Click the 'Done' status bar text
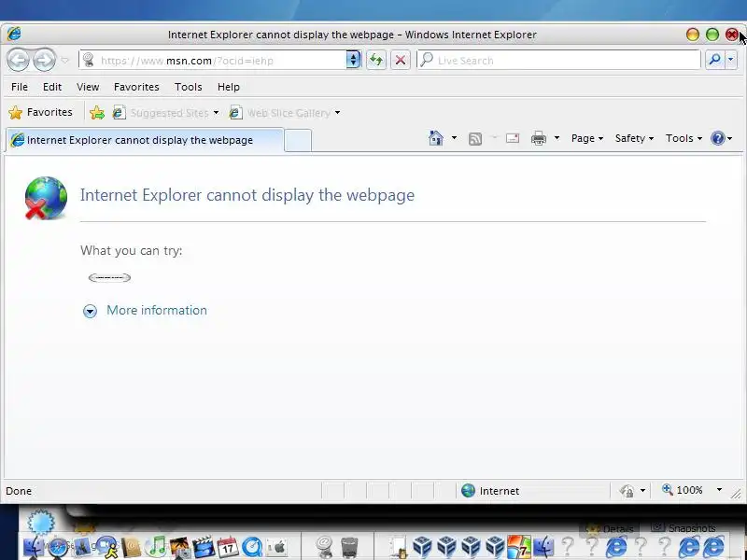 (x=19, y=491)
